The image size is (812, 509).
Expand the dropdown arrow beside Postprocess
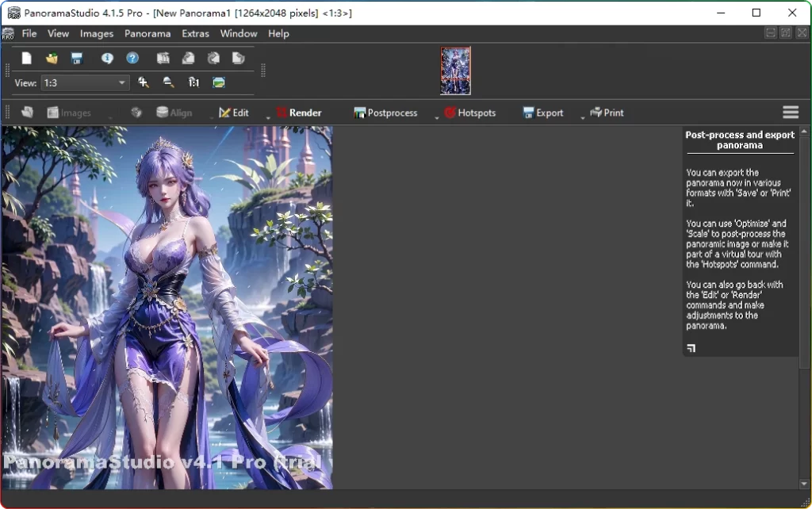coord(437,118)
